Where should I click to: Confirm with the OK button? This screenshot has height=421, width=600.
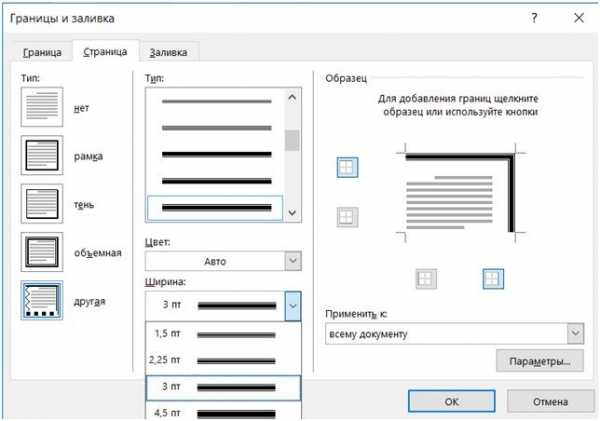451,400
